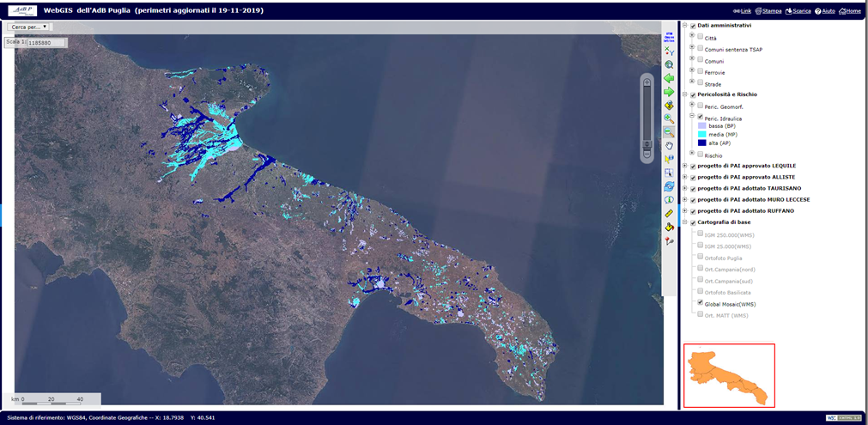This screenshot has height=425, width=868.
Task: Select the XY coordinates tool
Action: 670,52
